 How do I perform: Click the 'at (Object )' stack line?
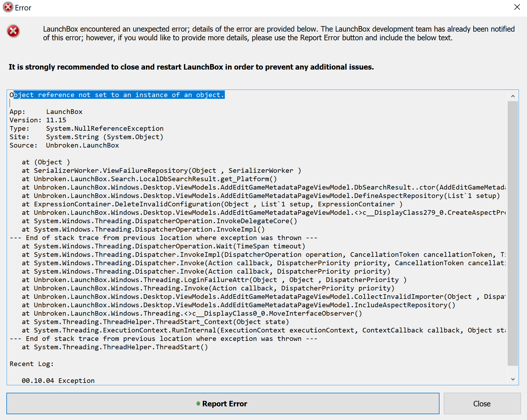[46, 162]
